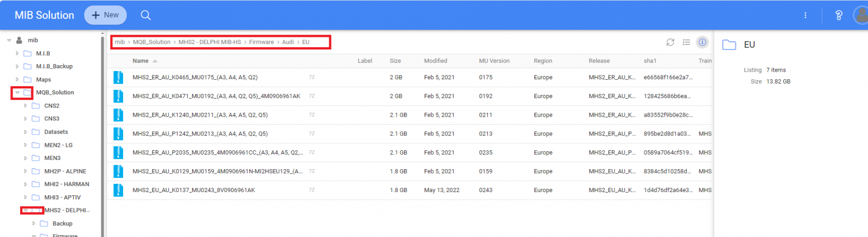Image resolution: width=868 pixels, height=237 pixels.
Task: Click archive icon for P2035_MU0235 file
Action: point(118,152)
